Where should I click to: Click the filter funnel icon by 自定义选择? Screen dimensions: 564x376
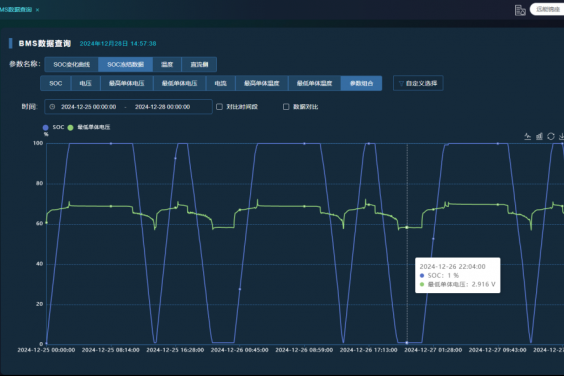click(x=401, y=83)
